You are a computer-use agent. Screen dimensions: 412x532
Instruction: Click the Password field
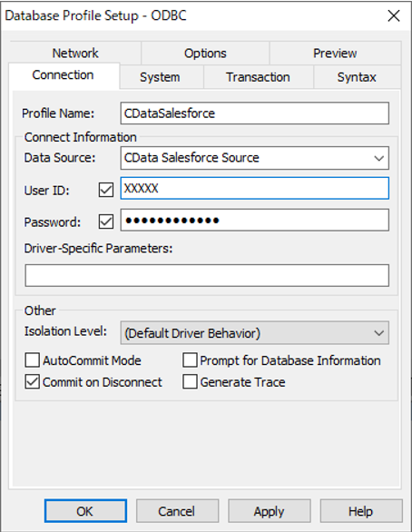tap(255, 221)
